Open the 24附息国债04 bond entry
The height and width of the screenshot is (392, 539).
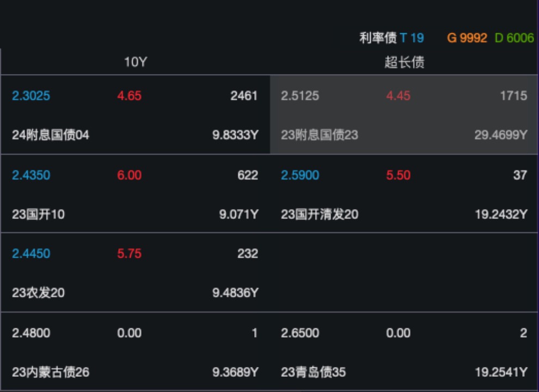[x=50, y=135]
